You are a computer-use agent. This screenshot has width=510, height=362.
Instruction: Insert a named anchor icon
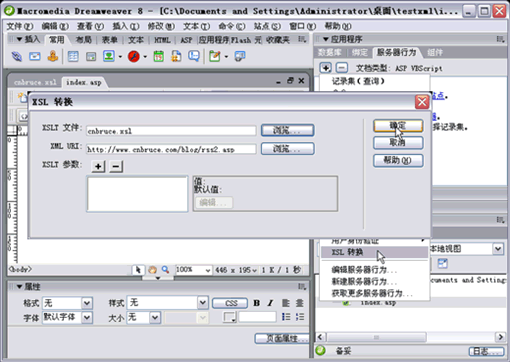53,56
